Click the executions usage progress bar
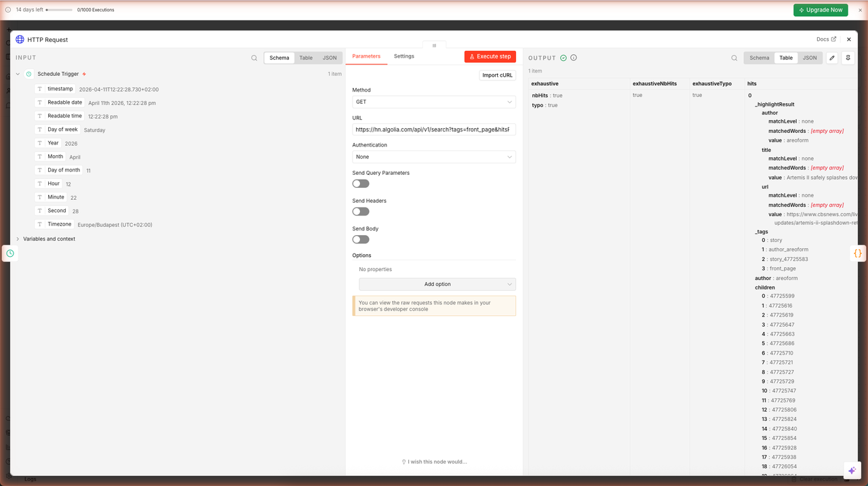Image resolution: width=868 pixels, height=486 pixels. coord(59,10)
